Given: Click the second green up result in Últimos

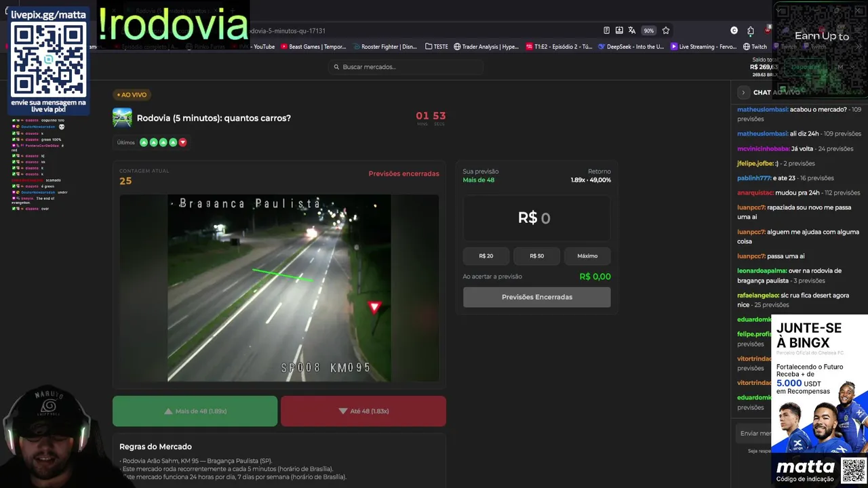Looking at the screenshot, I should point(153,142).
